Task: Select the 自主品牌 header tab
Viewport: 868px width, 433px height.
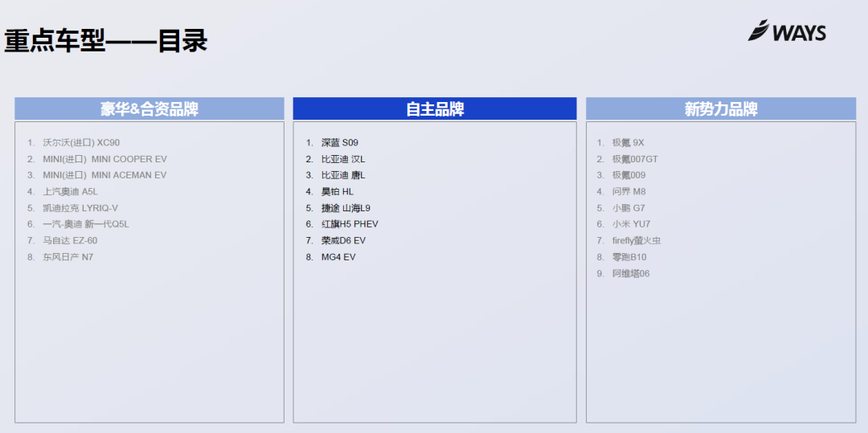Action: tap(435, 109)
